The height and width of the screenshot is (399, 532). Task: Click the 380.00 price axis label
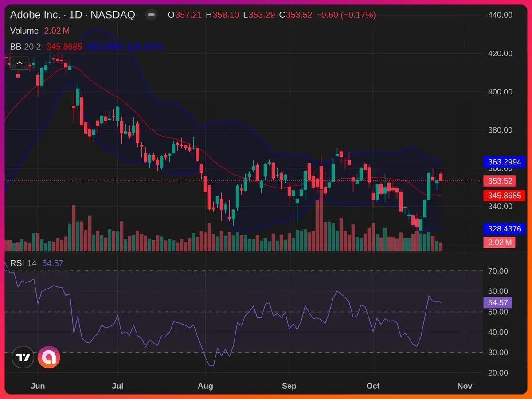pos(500,130)
